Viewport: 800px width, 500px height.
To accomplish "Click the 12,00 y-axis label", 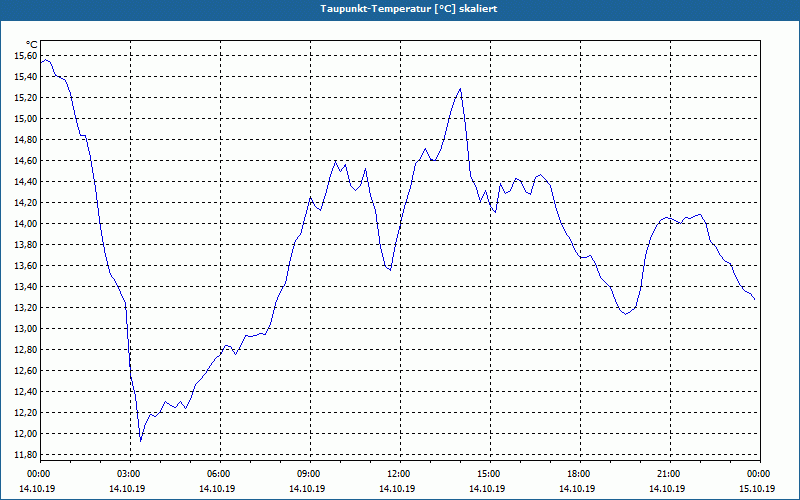I will (x=25, y=433).
